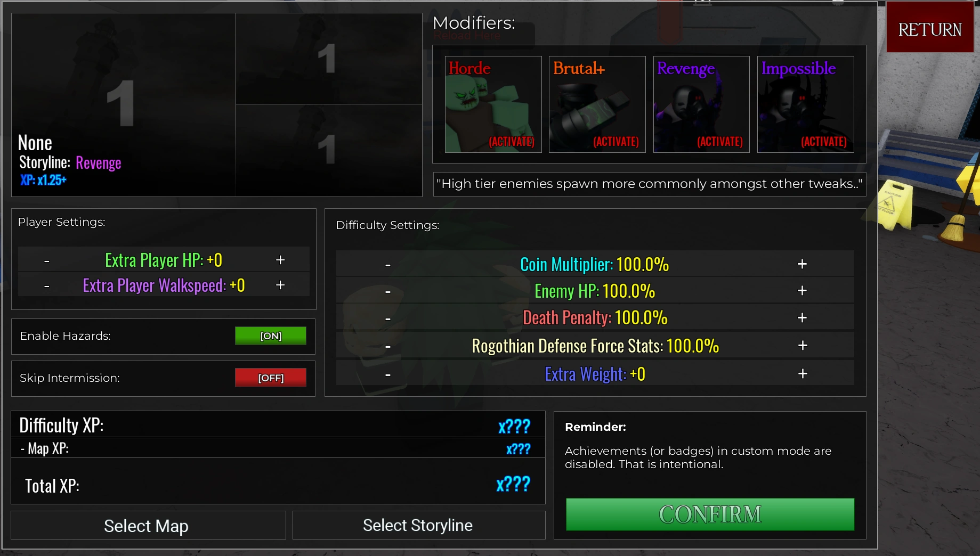The image size is (980, 556).
Task: Toggle Skip Intermission OFF button
Action: click(x=271, y=378)
